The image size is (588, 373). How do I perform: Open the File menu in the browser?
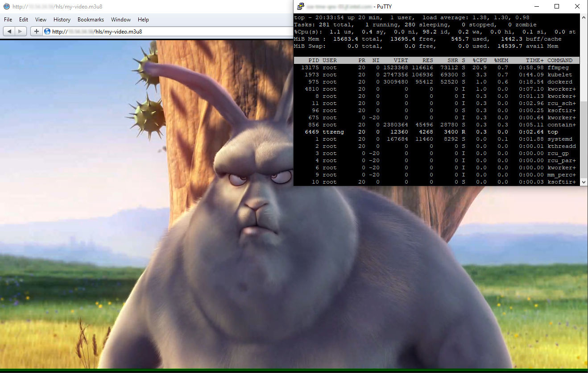click(x=8, y=20)
